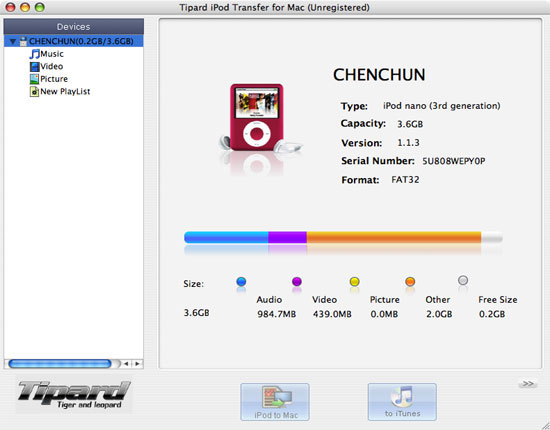Click the Video film icon
Screen dimensions: 550x430
[34, 66]
